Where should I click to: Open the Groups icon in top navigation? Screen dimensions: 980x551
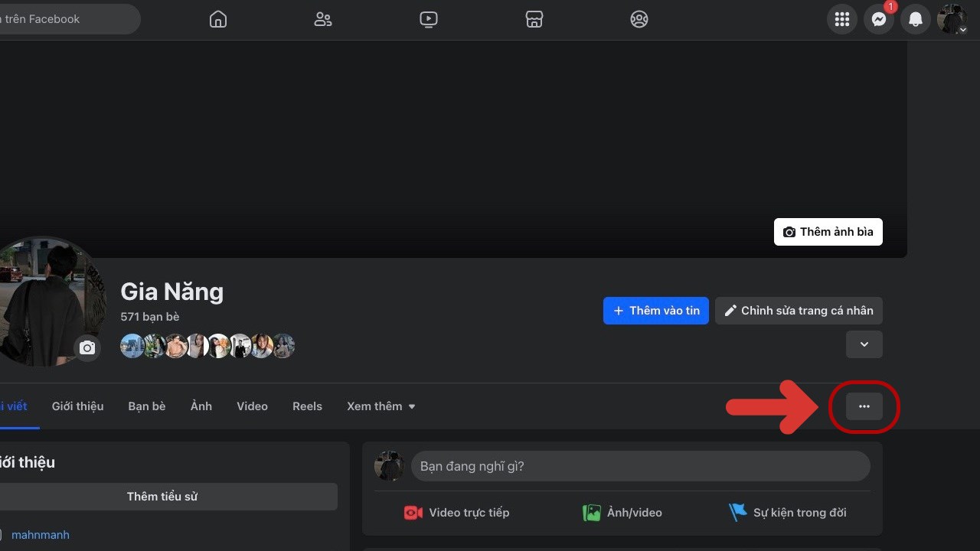tap(639, 19)
